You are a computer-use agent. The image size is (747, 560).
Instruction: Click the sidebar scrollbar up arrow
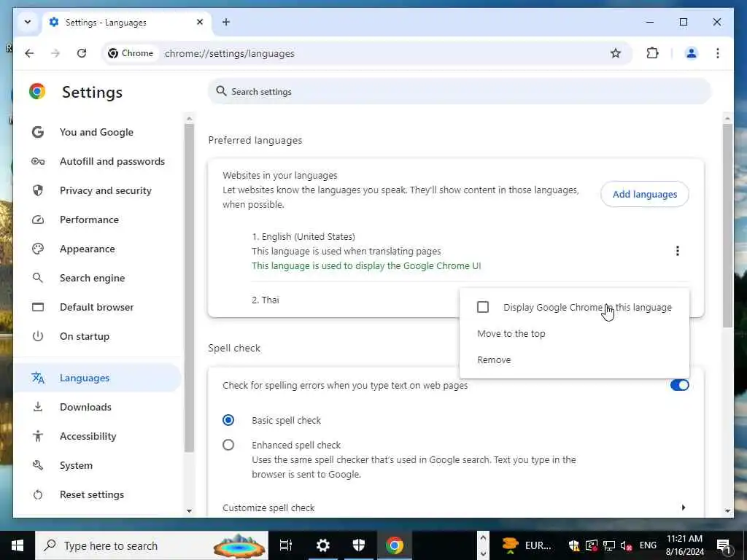tap(189, 119)
